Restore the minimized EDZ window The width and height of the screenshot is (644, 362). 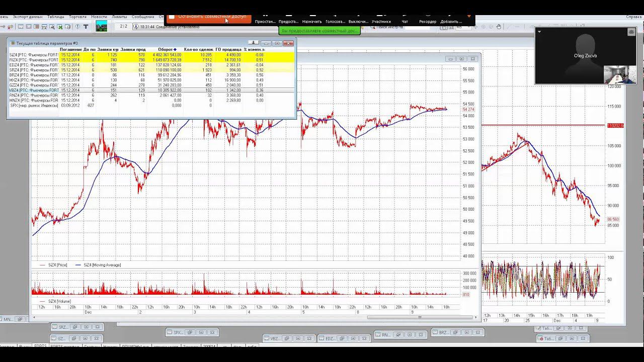click(343, 338)
